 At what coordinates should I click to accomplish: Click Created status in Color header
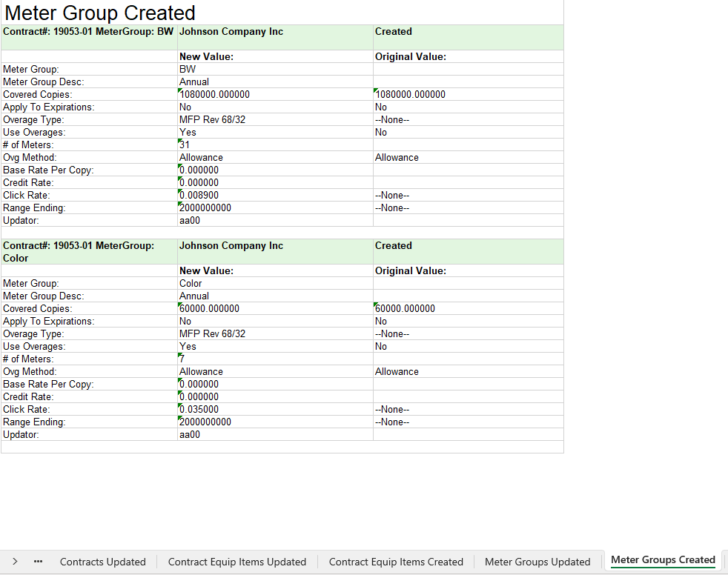469,251
